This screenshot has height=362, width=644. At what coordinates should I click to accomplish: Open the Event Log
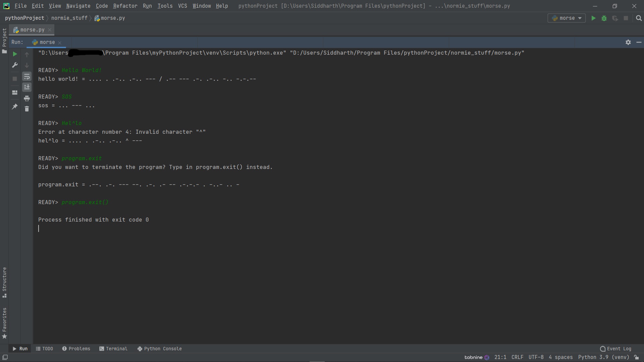click(616, 349)
